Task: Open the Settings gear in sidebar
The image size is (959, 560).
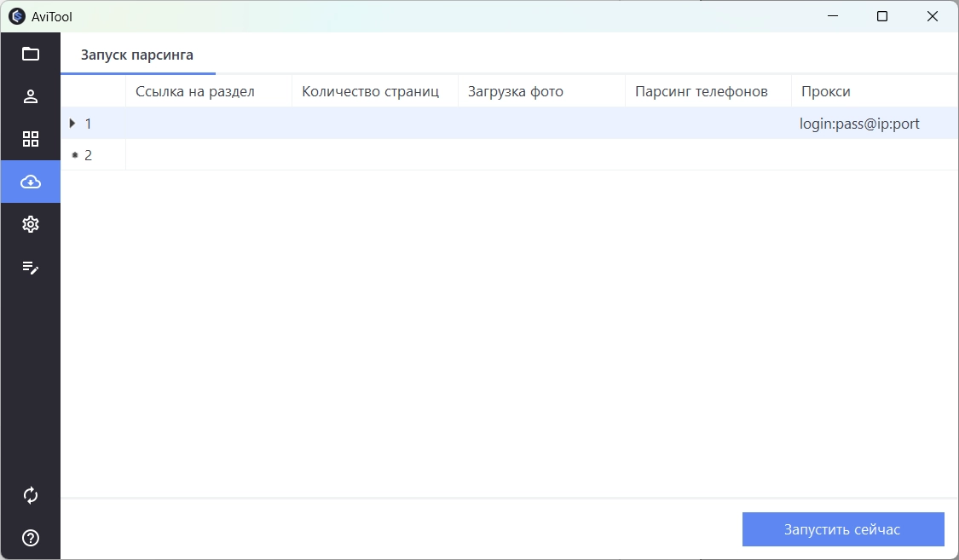Action: tap(31, 223)
